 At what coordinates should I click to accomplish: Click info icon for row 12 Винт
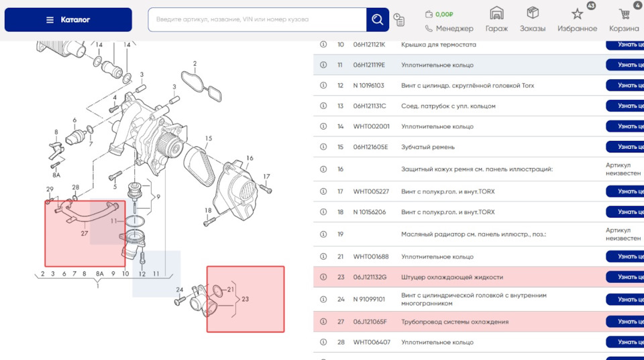pos(323,86)
